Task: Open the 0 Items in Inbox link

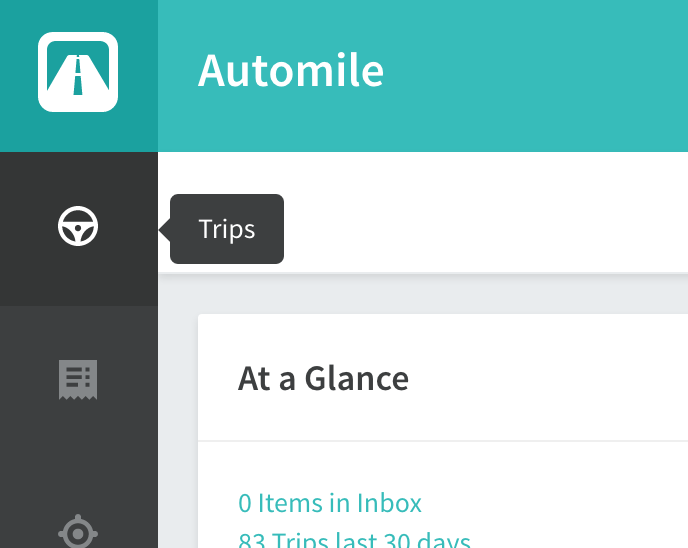Action: click(330, 503)
